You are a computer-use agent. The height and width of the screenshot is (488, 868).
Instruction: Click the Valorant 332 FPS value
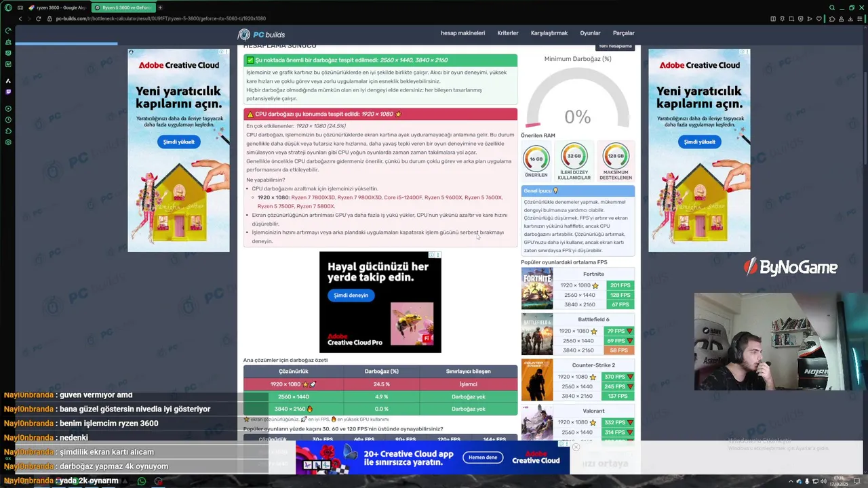click(x=618, y=422)
